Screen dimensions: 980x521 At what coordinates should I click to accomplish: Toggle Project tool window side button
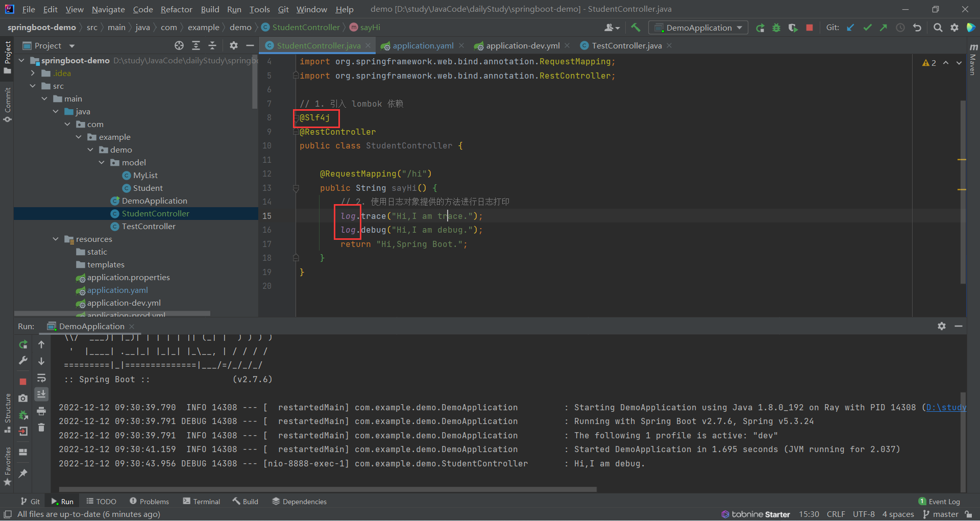7,57
